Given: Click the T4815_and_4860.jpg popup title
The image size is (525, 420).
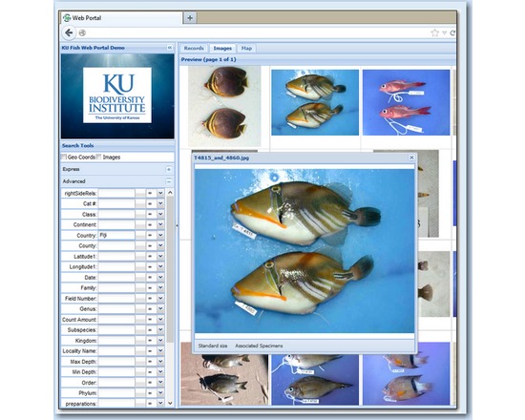Looking at the screenshot, I should tap(221, 157).
